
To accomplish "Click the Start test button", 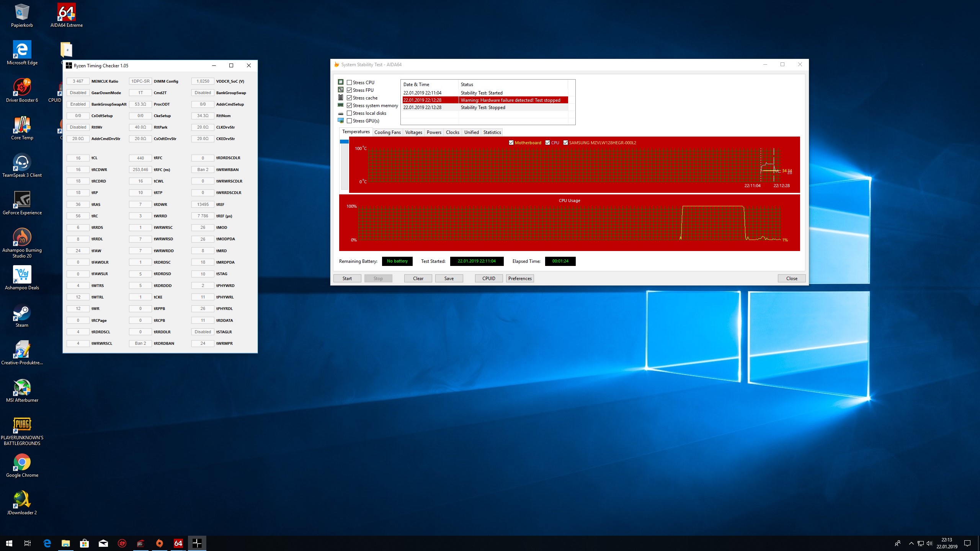I will pyautogui.click(x=347, y=279).
